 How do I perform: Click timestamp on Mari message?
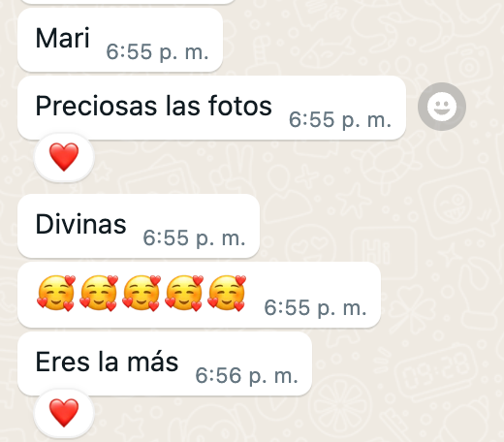[x=157, y=51]
